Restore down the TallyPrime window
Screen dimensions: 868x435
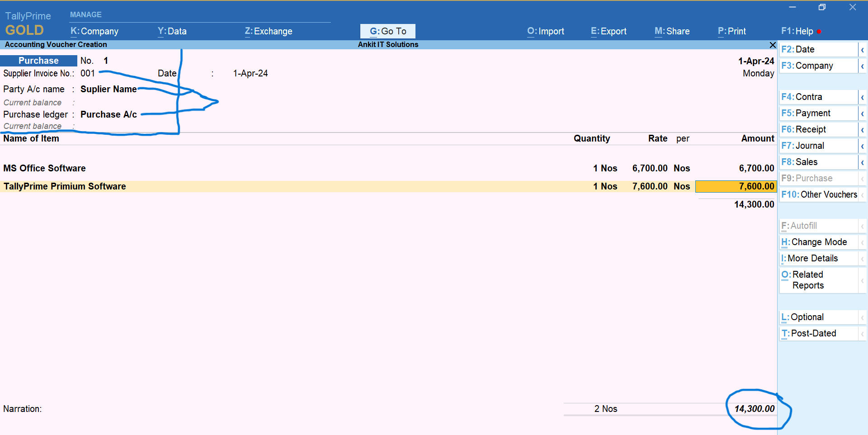click(822, 7)
